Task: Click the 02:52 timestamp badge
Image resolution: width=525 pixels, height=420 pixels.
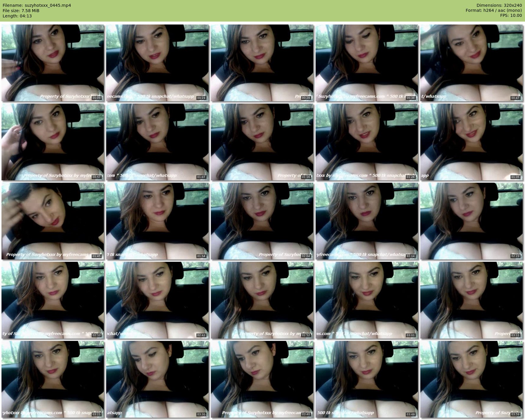Action: pos(306,335)
